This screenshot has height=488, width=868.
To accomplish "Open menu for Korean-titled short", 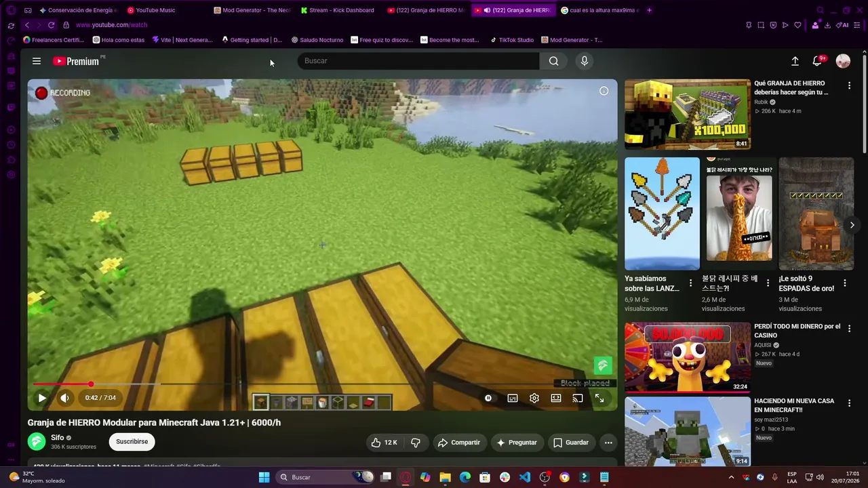I will [x=768, y=283].
